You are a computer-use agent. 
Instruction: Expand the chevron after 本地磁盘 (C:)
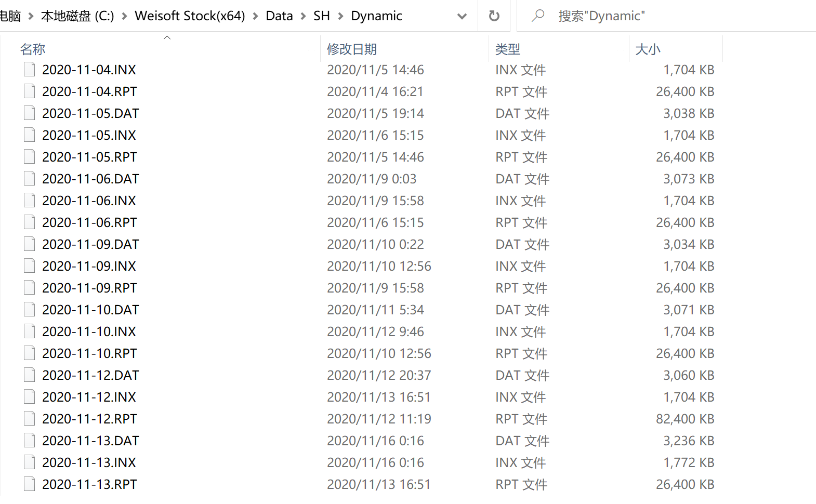(125, 16)
